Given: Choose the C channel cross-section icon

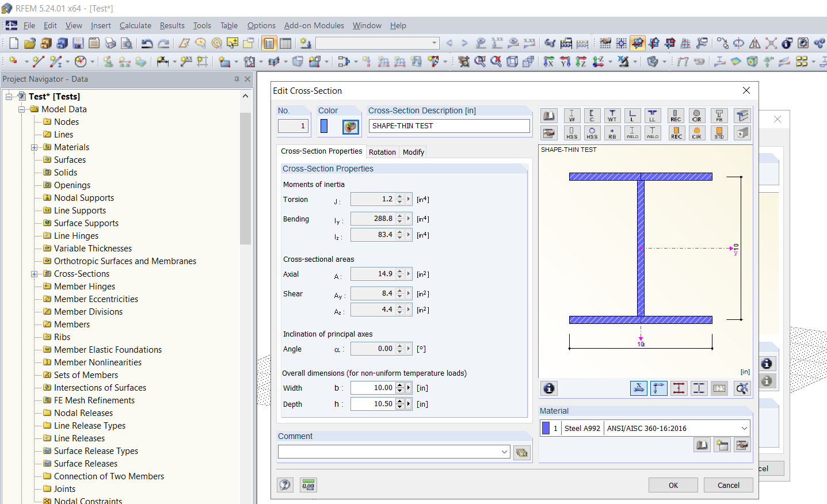Looking at the screenshot, I should pos(592,115).
